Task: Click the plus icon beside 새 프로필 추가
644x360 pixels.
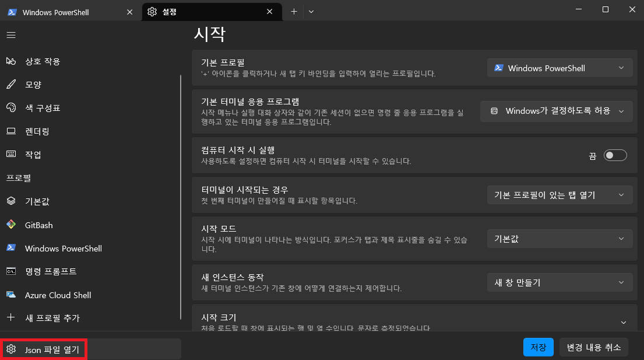Action: 11,317
